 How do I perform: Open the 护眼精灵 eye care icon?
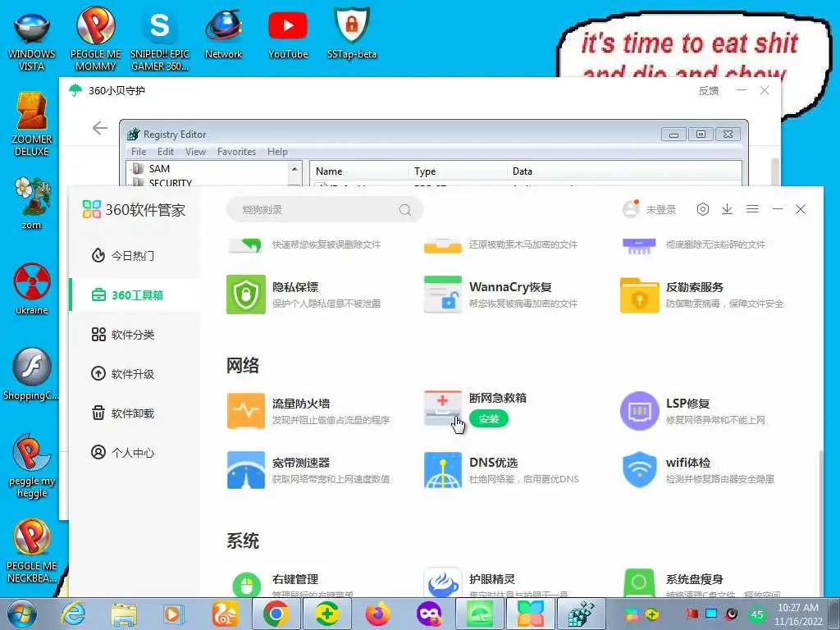[x=442, y=583]
